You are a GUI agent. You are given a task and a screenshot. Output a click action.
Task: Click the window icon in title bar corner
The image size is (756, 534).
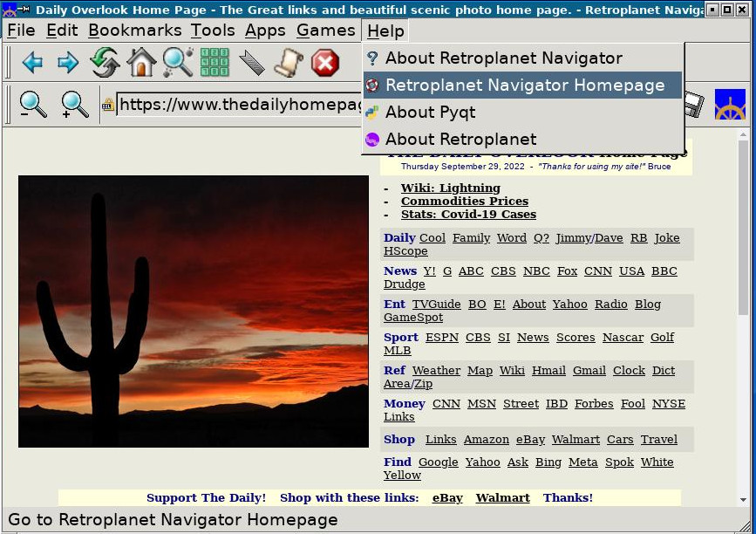10,10
